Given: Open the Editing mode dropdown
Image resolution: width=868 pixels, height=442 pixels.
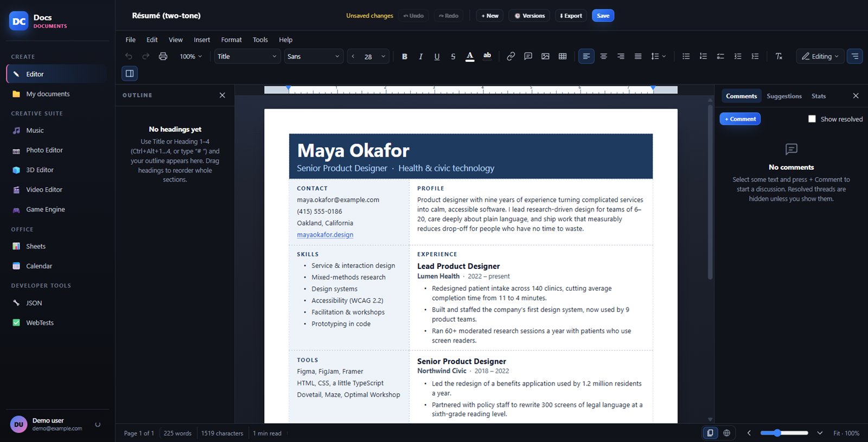Looking at the screenshot, I should click(x=820, y=56).
